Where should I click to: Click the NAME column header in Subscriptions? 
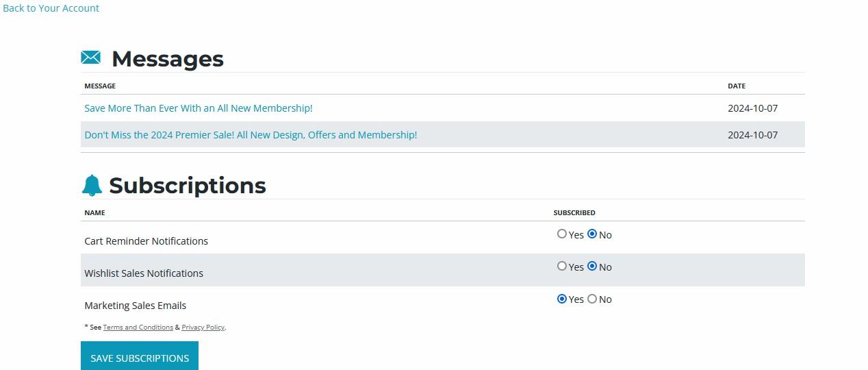94,213
